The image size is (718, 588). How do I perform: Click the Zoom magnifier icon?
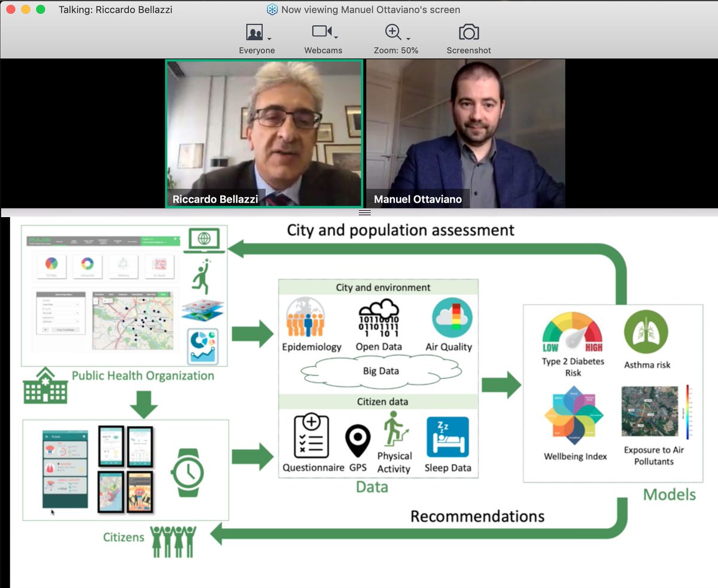tap(391, 31)
